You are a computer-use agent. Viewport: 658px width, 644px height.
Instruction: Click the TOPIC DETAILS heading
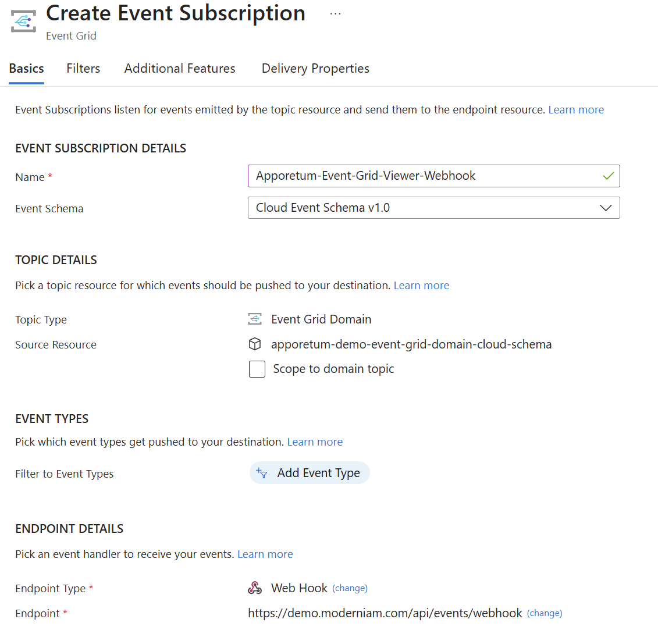[x=56, y=260]
